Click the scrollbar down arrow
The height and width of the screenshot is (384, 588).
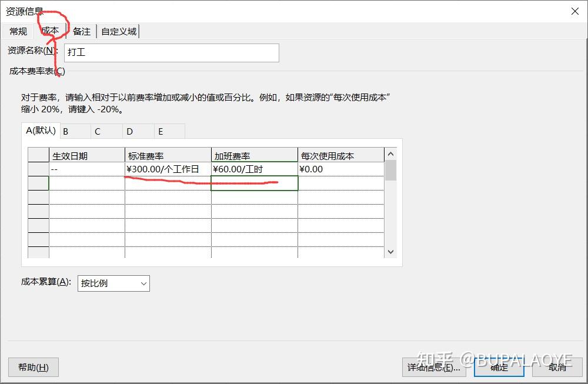pyautogui.click(x=390, y=251)
